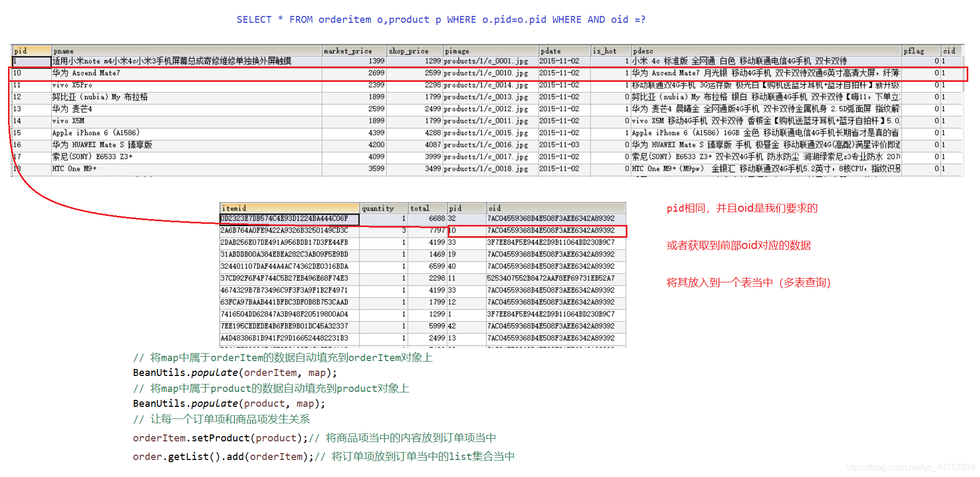980x477 pixels.
Task: Click the oid column header
Action: pyautogui.click(x=556, y=208)
